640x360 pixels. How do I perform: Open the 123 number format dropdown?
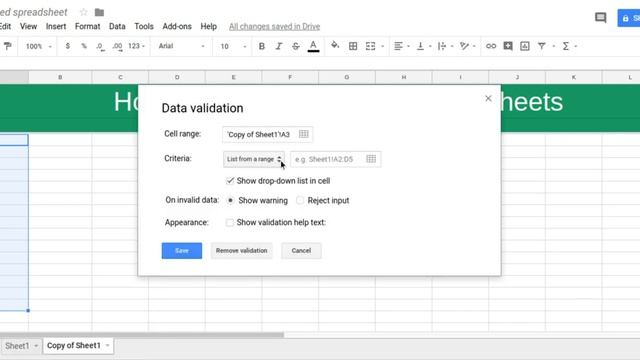coord(136,46)
